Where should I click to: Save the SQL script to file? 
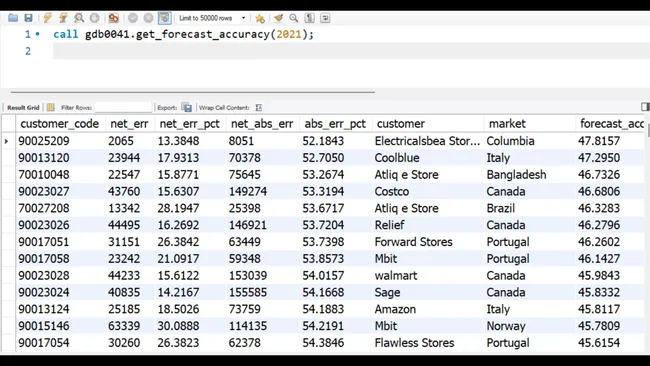(x=28, y=18)
